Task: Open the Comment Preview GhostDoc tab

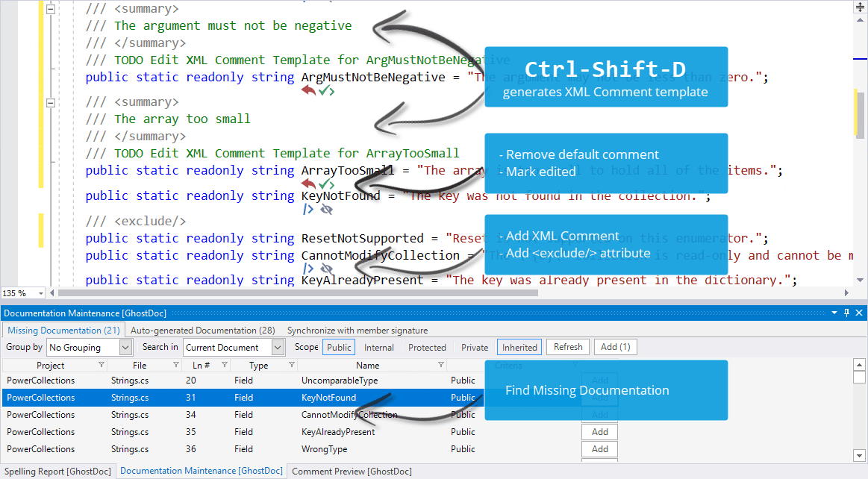Action: tap(352, 472)
